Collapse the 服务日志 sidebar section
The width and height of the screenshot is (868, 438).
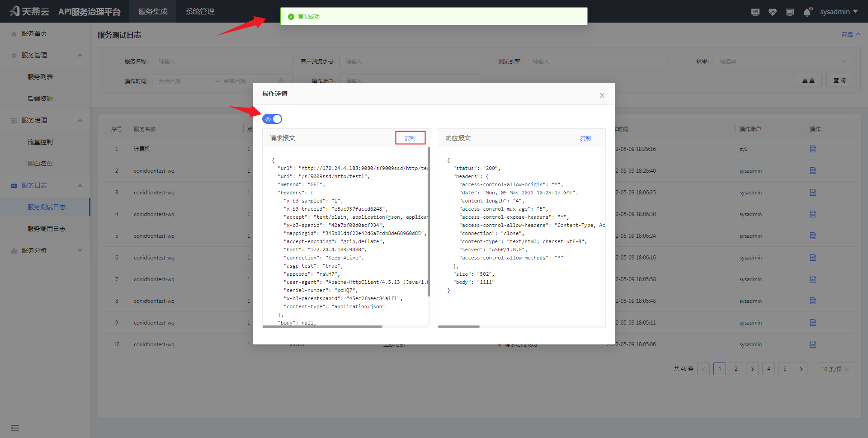click(80, 185)
